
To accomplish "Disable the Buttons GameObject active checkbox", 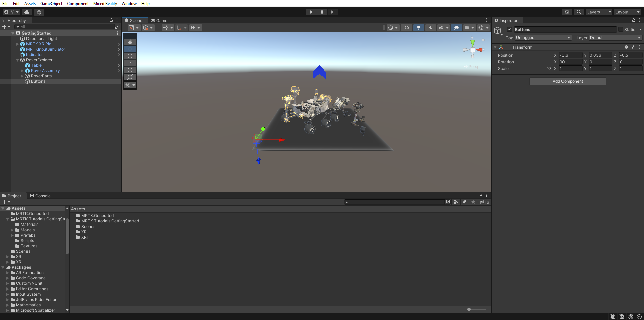I will (x=509, y=29).
